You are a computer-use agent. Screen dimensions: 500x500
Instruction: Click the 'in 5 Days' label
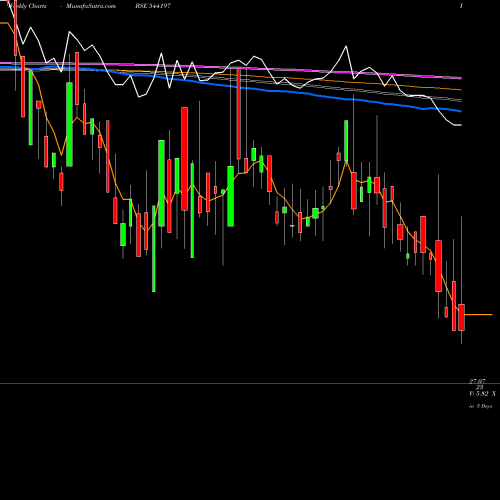pyautogui.click(x=480, y=406)
